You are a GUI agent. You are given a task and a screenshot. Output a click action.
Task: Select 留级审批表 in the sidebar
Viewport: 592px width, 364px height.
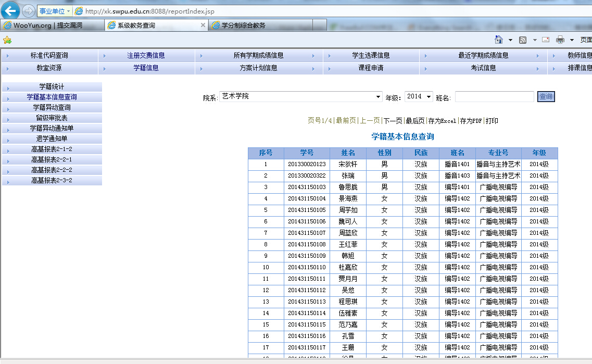[x=52, y=118]
